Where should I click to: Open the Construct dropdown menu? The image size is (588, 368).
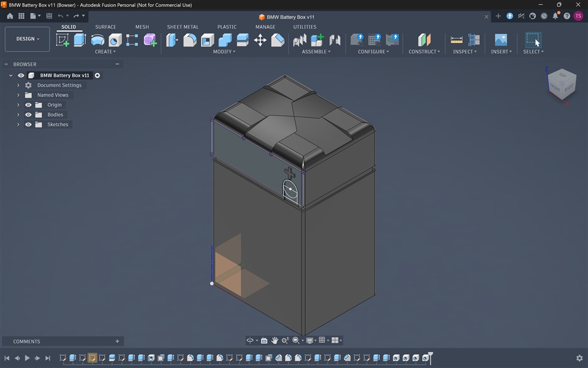(x=424, y=51)
